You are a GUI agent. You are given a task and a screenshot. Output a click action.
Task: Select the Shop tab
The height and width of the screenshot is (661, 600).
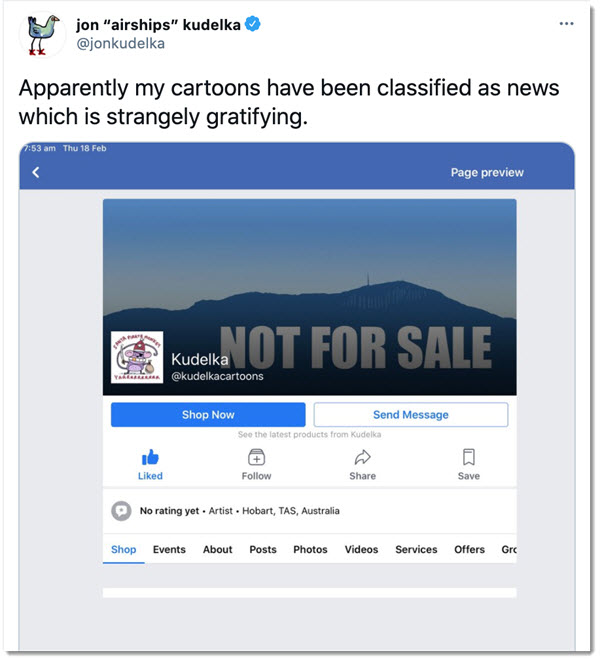pos(124,549)
